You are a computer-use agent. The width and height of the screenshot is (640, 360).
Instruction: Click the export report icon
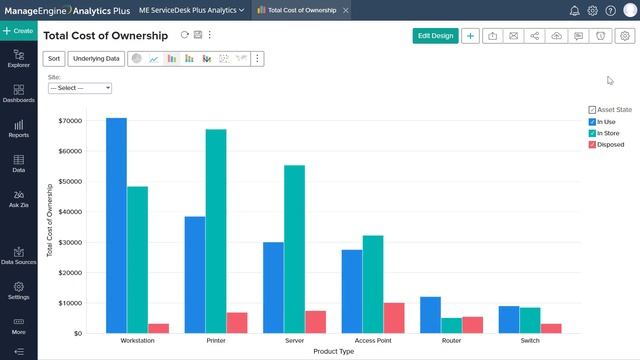click(493, 36)
